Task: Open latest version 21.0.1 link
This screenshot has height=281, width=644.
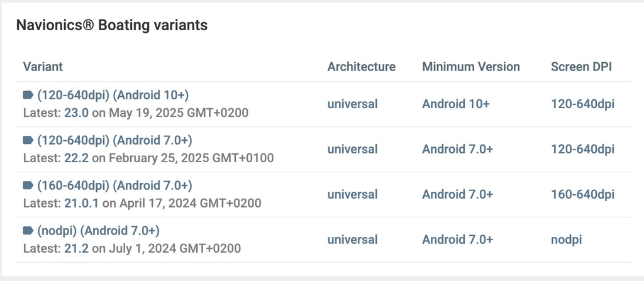Action: (81, 203)
